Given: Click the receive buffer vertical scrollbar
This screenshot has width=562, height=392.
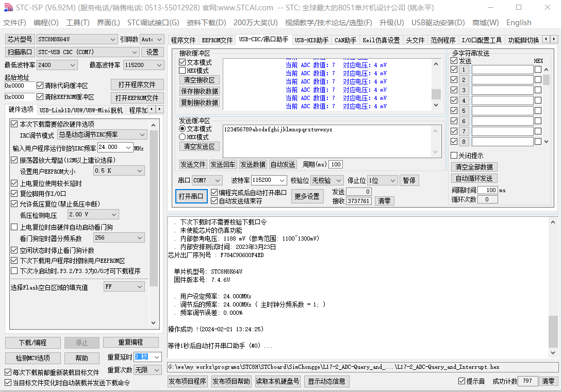Looking at the screenshot, I should pyautogui.click(x=436, y=84).
